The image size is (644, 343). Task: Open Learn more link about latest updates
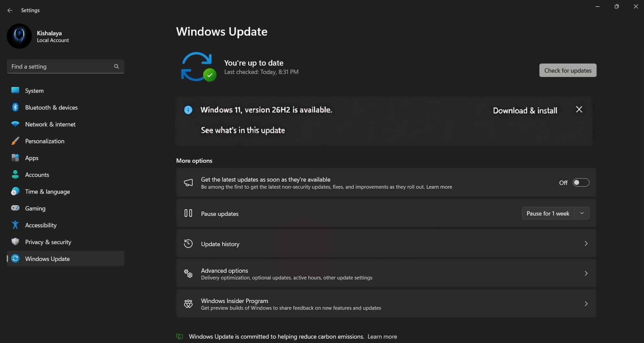point(439,187)
